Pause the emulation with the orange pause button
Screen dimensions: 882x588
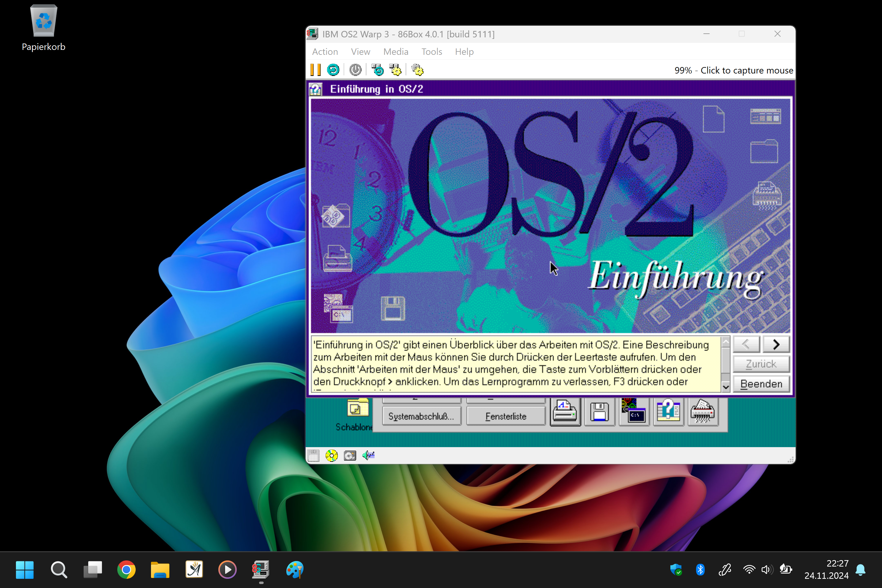click(315, 70)
